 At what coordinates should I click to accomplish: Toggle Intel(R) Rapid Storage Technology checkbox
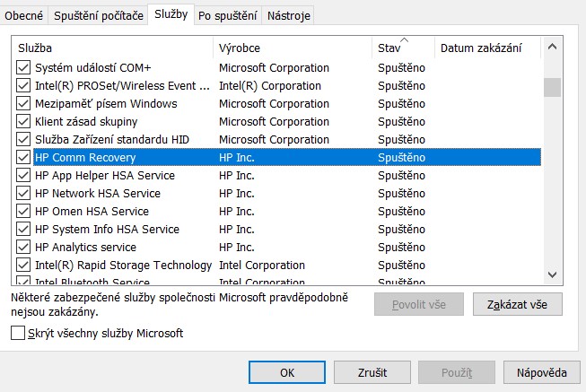click(23, 266)
